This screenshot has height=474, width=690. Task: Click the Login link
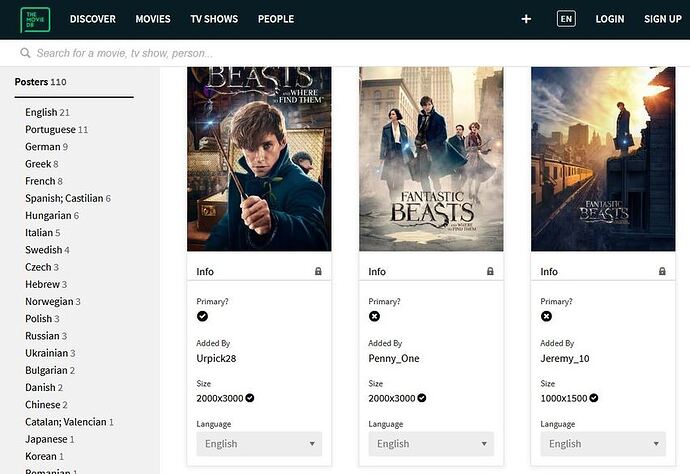point(610,19)
